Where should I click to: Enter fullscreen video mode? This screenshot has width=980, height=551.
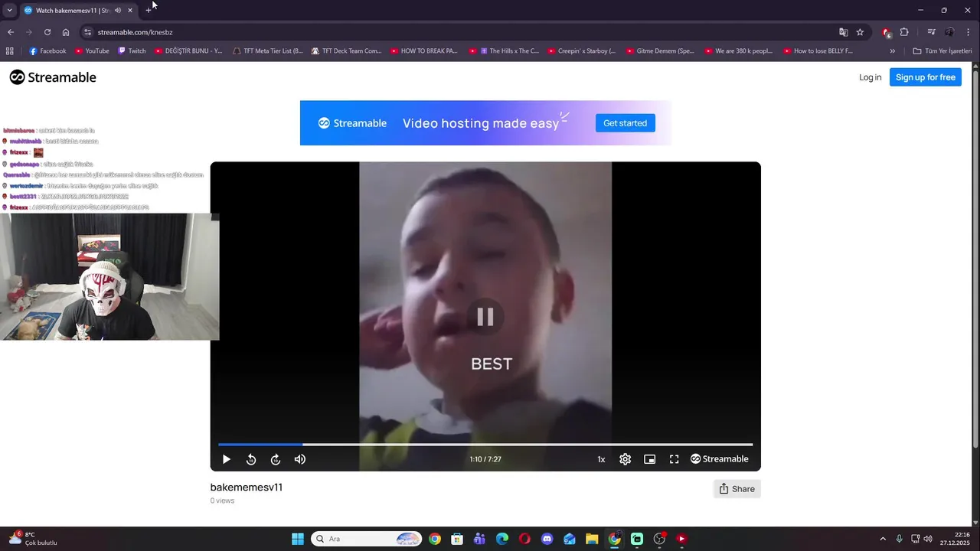coord(675,459)
